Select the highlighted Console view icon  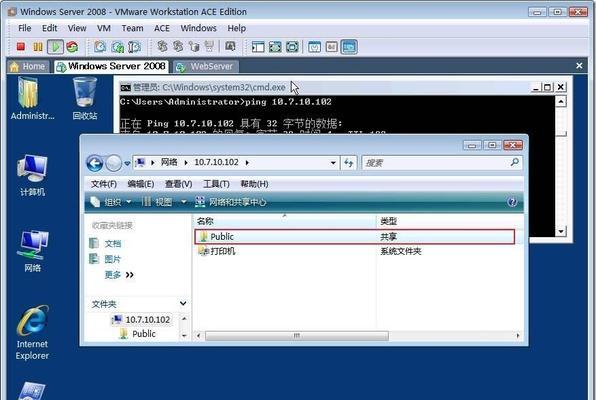click(x=349, y=47)
